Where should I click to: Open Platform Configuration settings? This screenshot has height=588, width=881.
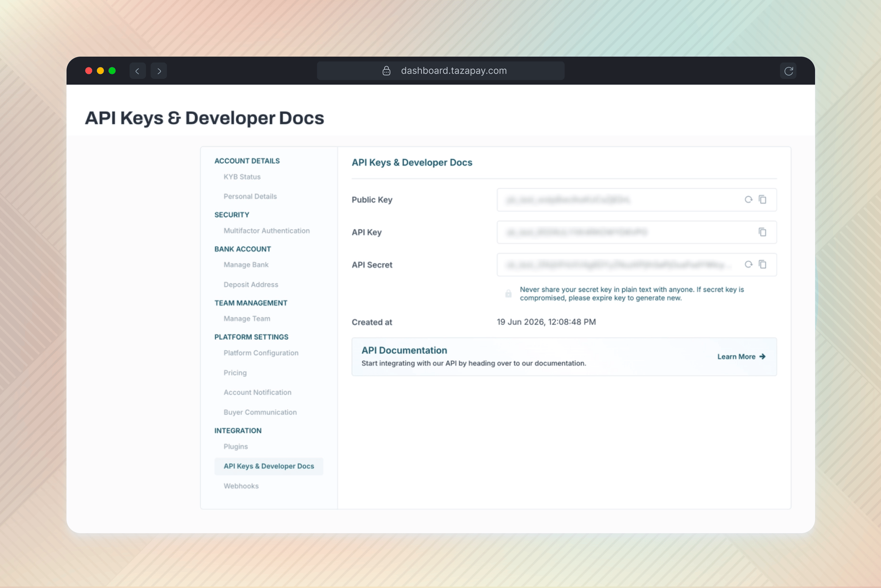261,353
